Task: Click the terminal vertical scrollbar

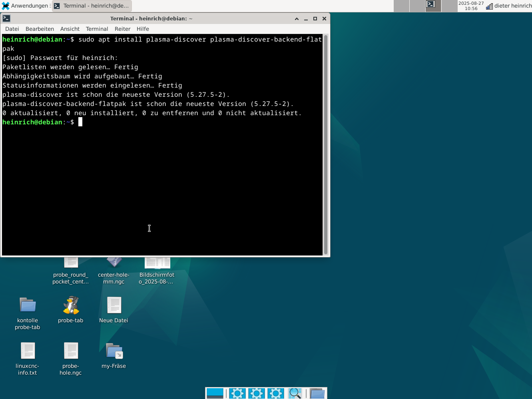Action: coord(326,145)
